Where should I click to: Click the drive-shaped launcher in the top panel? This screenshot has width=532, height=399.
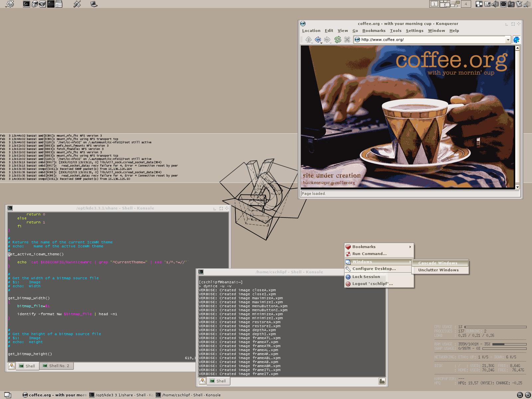pyautogui.click(x=59, y=4)
